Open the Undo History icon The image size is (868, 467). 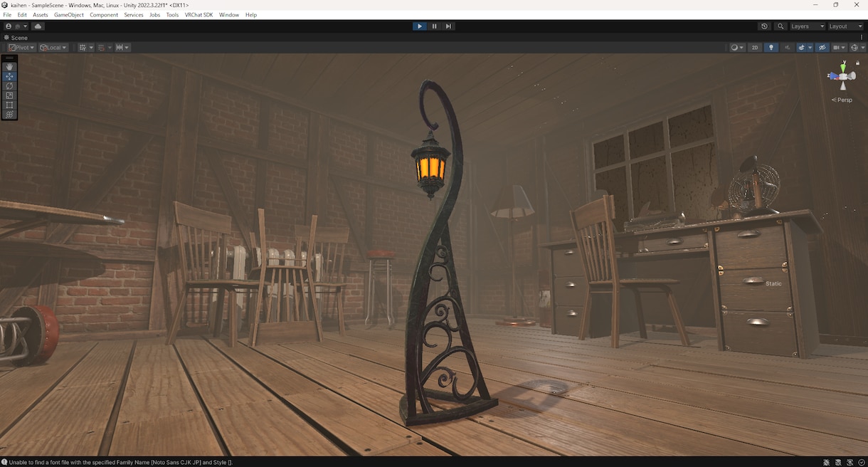[x=764, y=26]
